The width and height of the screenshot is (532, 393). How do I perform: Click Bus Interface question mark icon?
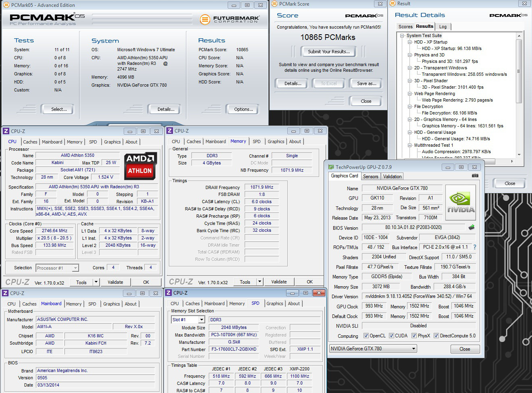coord(475,247)
